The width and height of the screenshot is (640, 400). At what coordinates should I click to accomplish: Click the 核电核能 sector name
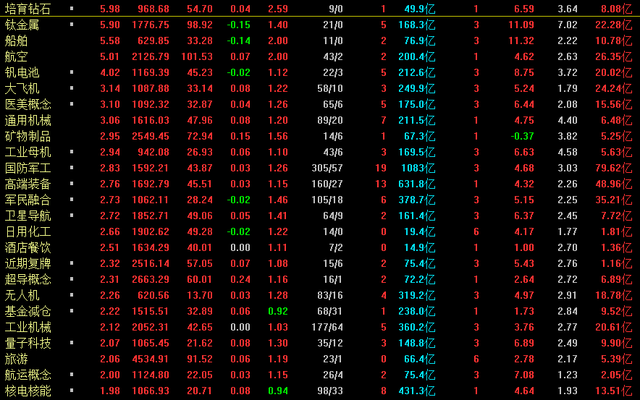tap(28, 391)
